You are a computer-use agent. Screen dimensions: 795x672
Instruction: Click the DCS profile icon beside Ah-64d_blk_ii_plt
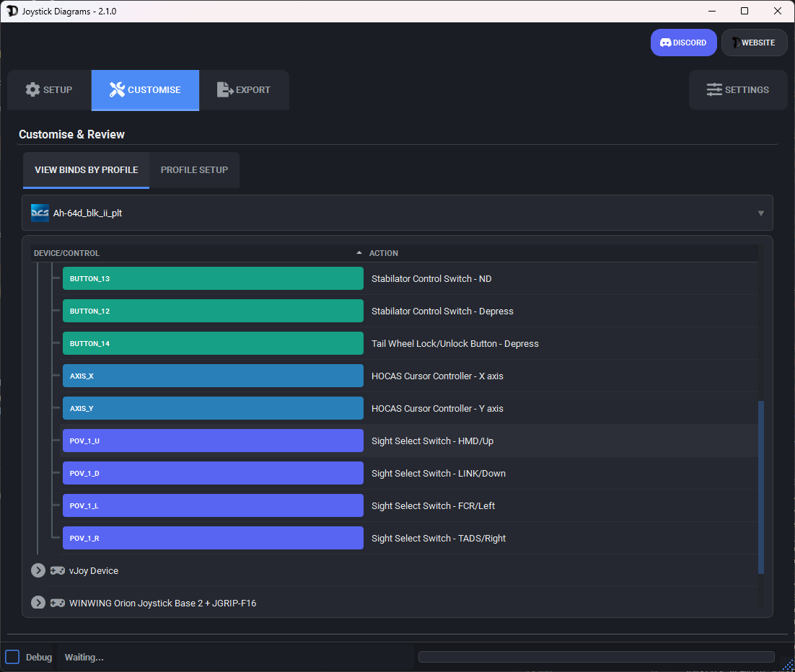40,213
